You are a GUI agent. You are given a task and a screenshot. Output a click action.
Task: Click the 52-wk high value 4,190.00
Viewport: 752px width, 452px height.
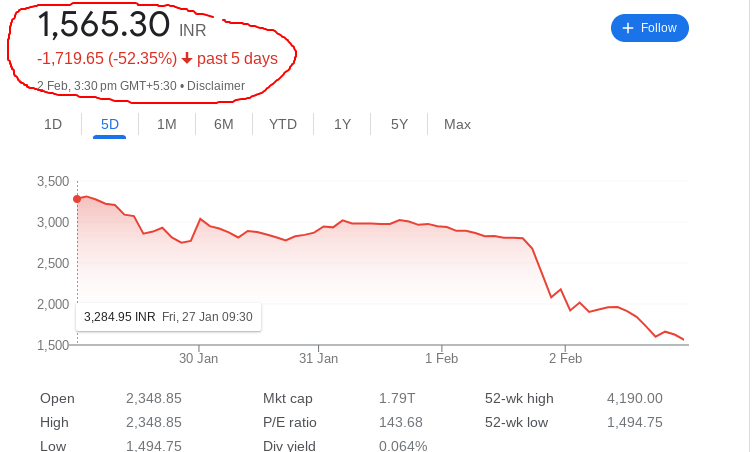pyautogui.click(x=634, y=398)
